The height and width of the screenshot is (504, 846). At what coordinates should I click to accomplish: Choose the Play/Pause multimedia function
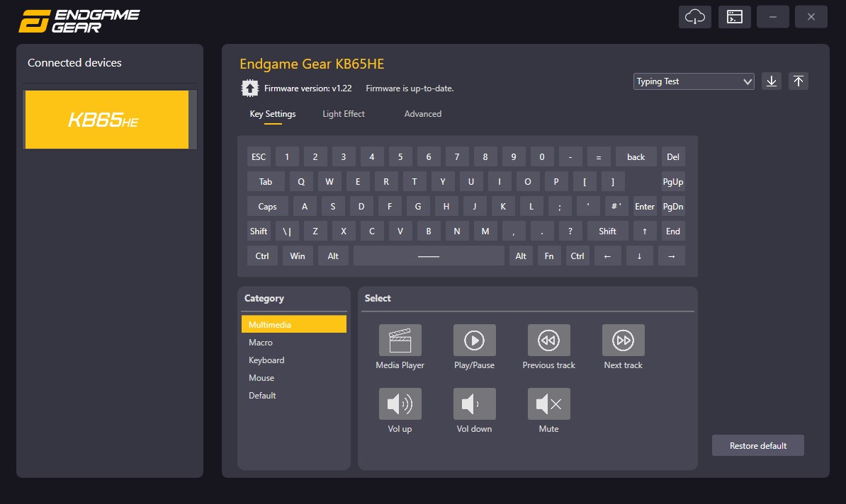click(x=474, y=340)
